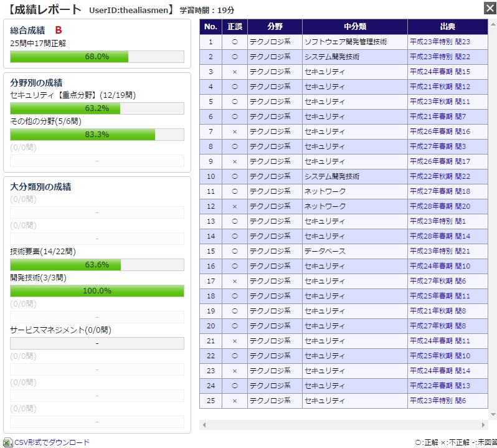Open source link 平成23年特別 問23
Image resolution: width=497 pixels, height=448 pixels.
pos(440,42)
